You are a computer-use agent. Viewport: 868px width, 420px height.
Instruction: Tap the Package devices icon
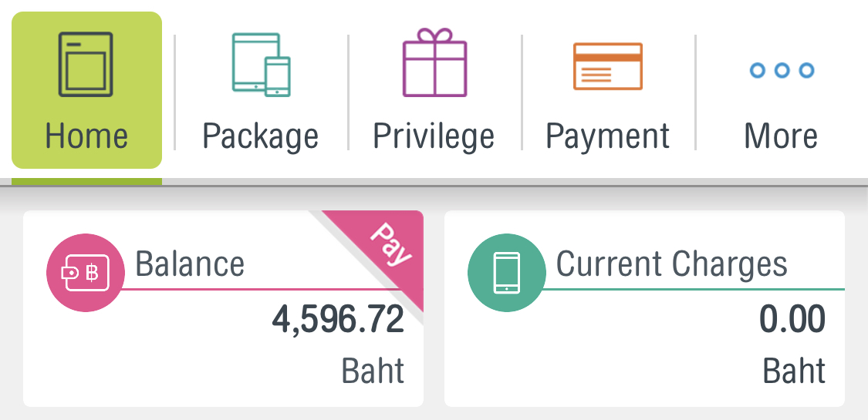[x=261, y=65]
